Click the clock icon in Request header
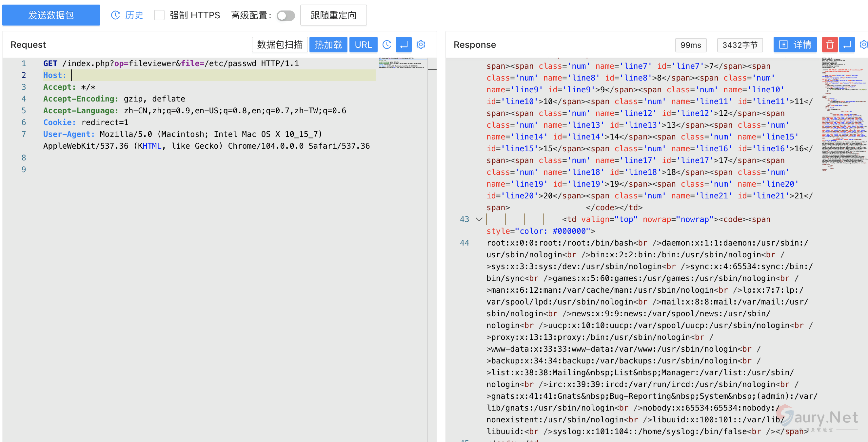 [x=387, y=45]
